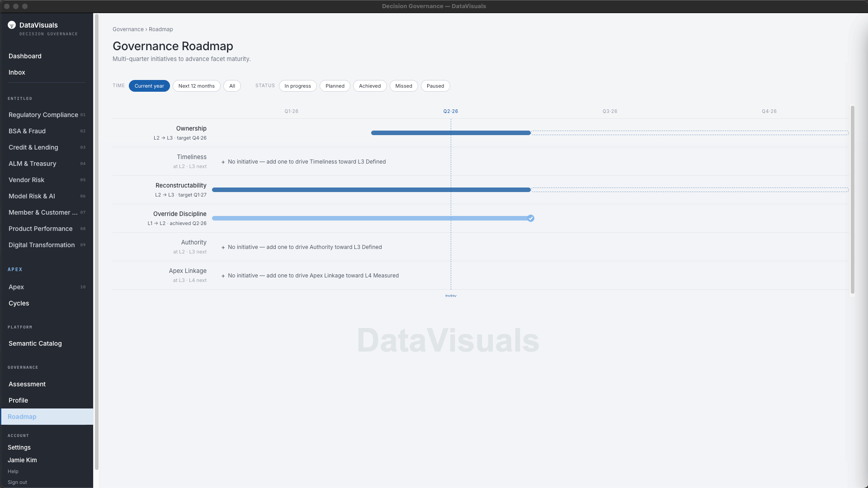Add initiative for Timeliness toward L3 Defined

(303, 162)
